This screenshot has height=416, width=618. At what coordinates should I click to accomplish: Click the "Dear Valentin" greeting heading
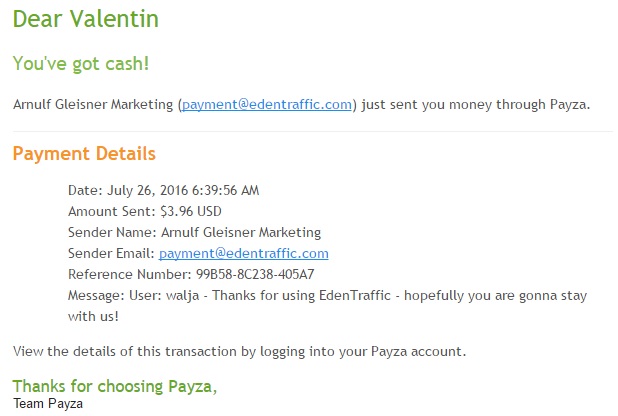pos(85,20)
